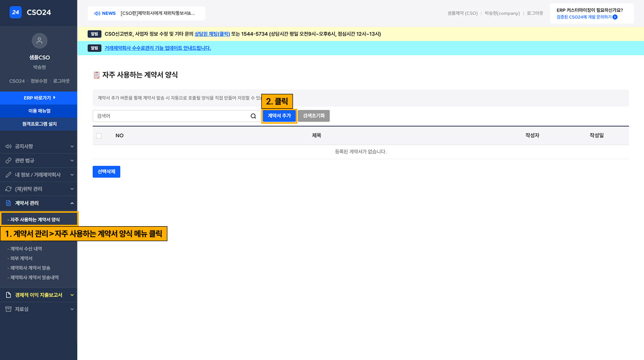Click the 공지사항 speaker icon in sidebar
This screenshot has width=644, height=360.
8,146
